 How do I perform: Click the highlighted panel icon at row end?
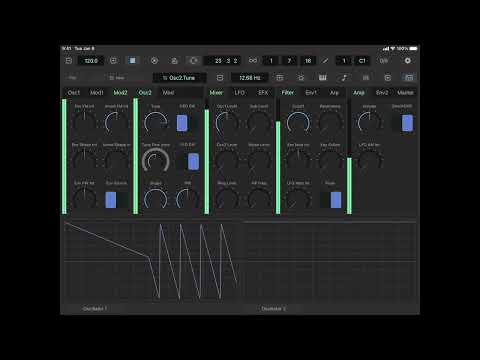[x=409, y=78]
